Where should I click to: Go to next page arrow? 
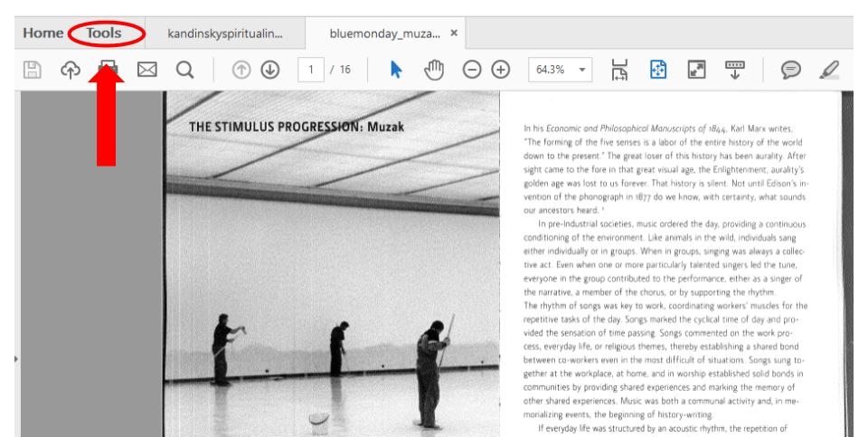pos(270,70)
